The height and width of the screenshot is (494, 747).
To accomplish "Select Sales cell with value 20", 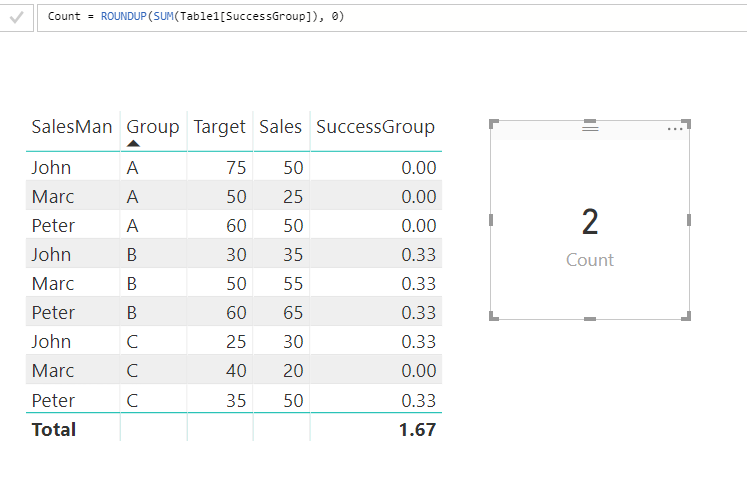I will coord(293,371).
